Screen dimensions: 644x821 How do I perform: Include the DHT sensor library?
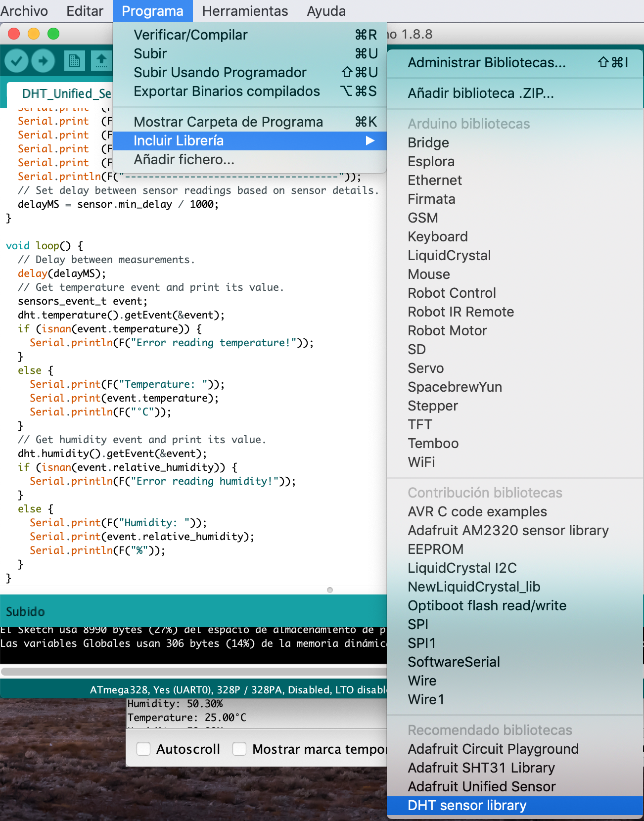515,806
